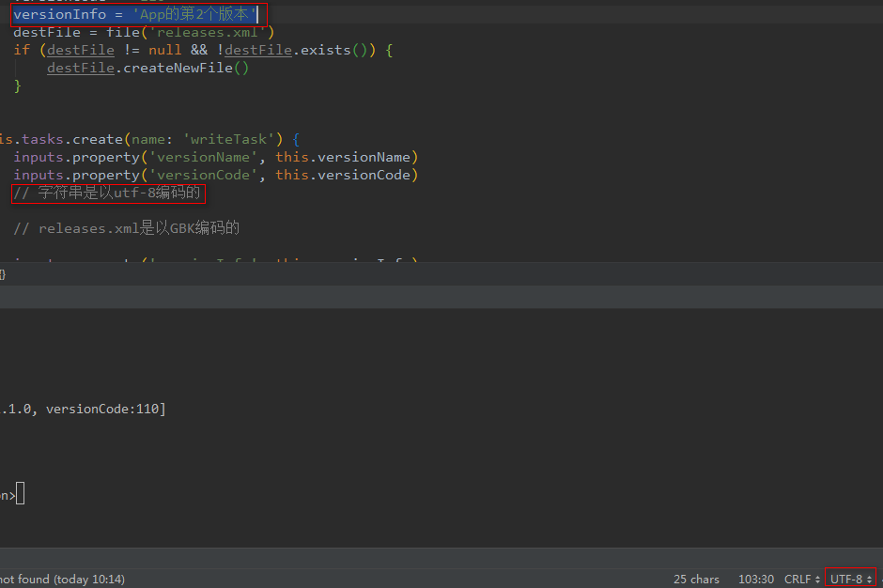Click the 'versionName' property string
This screenshot has height=588, width=883.
click(204, 156)
